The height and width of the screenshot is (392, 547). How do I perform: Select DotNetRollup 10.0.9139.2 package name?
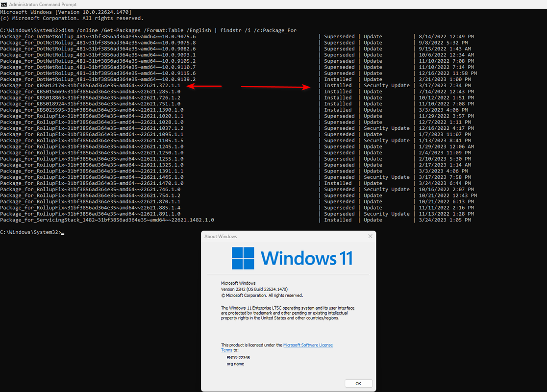(98, 79)
